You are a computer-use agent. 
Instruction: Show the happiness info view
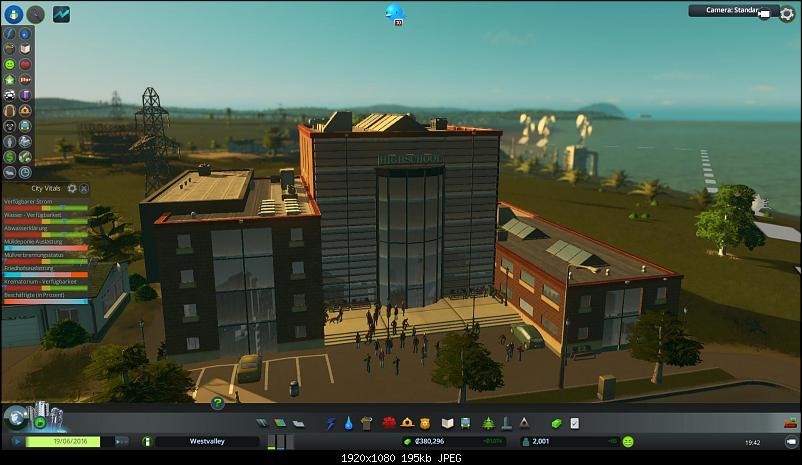tap(10, 64)
